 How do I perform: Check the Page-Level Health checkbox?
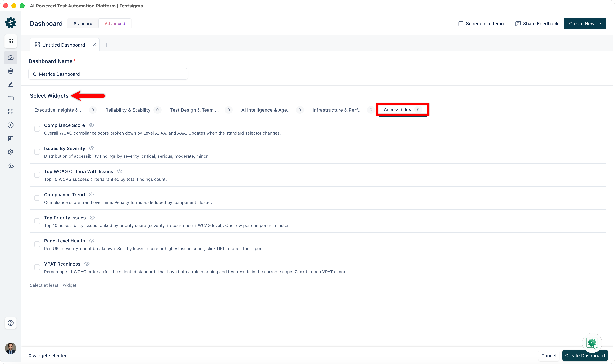click(x=37, y=244)
